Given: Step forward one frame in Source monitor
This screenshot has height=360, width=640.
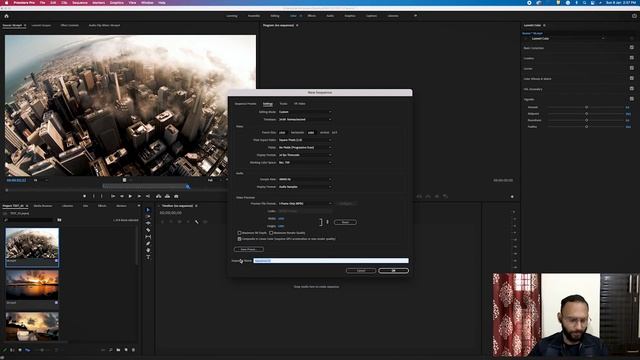Looking at the screenshot, I should pos(139,196).
